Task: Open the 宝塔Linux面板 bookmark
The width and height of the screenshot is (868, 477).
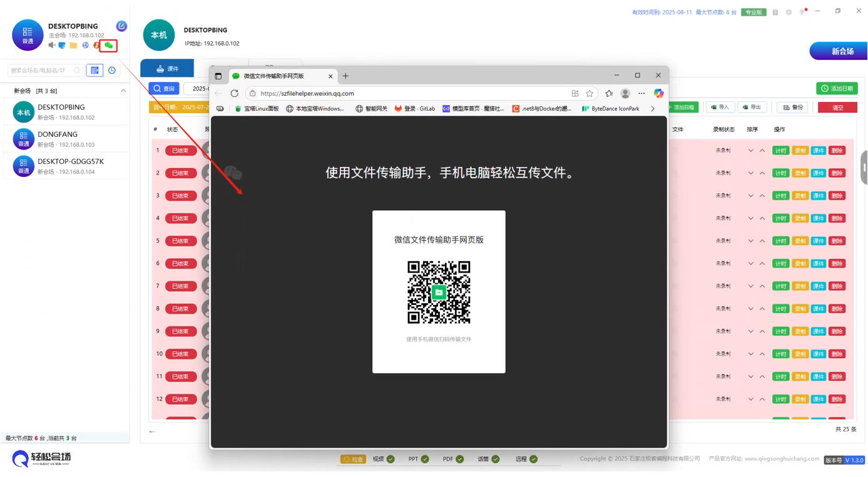Action: tap(257, 109)
